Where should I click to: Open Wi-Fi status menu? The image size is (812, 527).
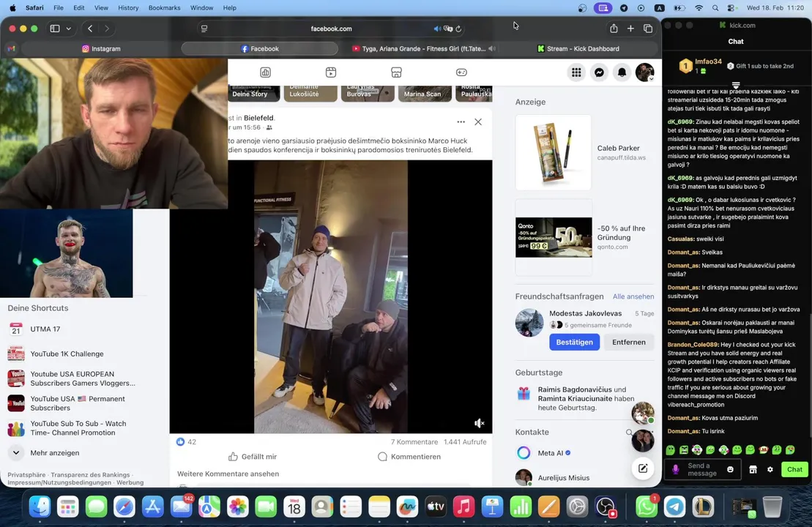pyautogui.click(x=699, y=8)
